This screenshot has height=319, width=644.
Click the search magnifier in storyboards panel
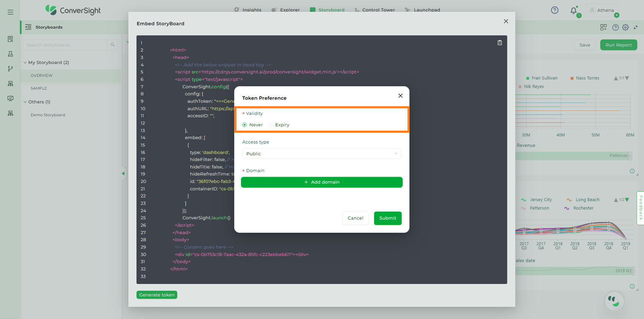coord(113,45)
